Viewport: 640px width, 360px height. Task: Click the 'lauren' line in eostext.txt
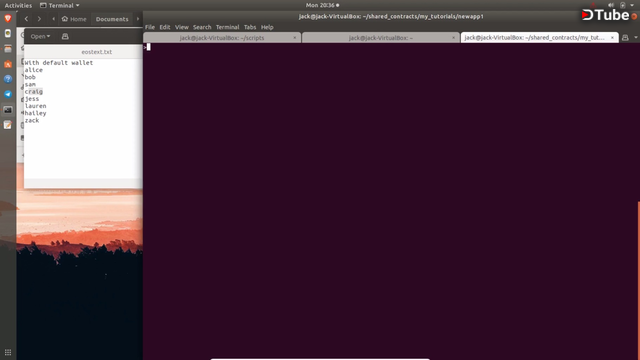click(x=36, y=106)
